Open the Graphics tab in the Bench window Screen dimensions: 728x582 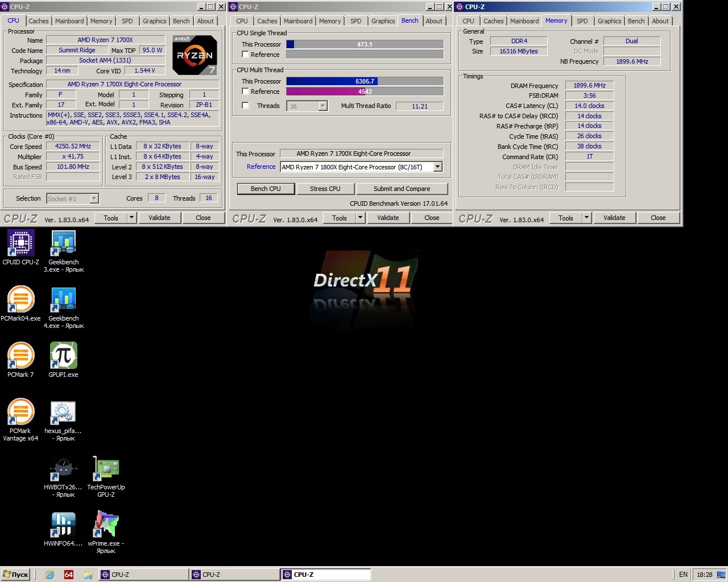coord(383,21)
